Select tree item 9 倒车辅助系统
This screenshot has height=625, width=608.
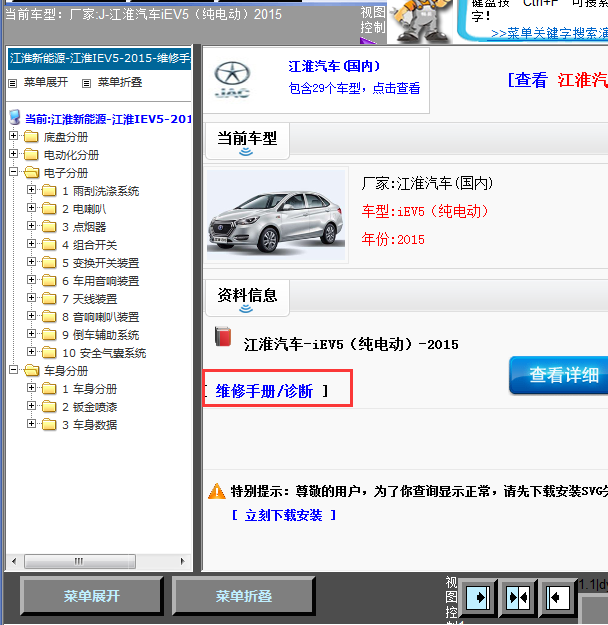(x=100, y=335)
